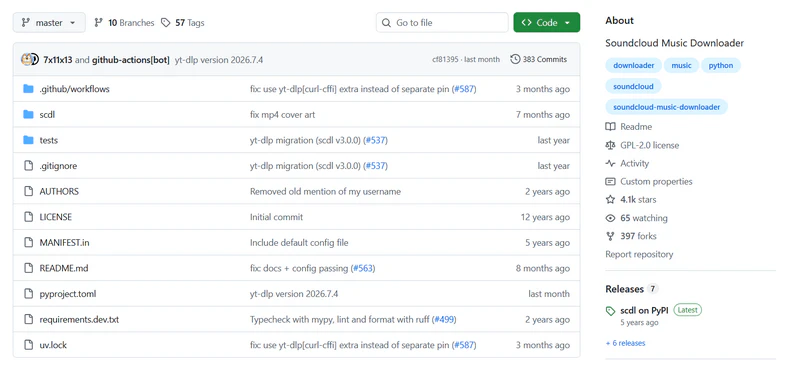800x366 pixels.
Task: Click the book icon beside Readme
Action: tap(610, 127)
